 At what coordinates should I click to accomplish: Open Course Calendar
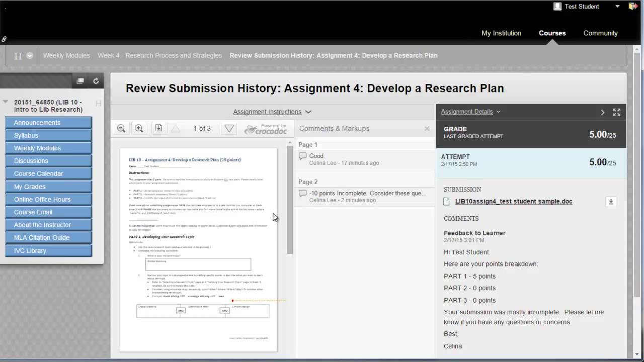pyautogui.click(x=48, y=173)
